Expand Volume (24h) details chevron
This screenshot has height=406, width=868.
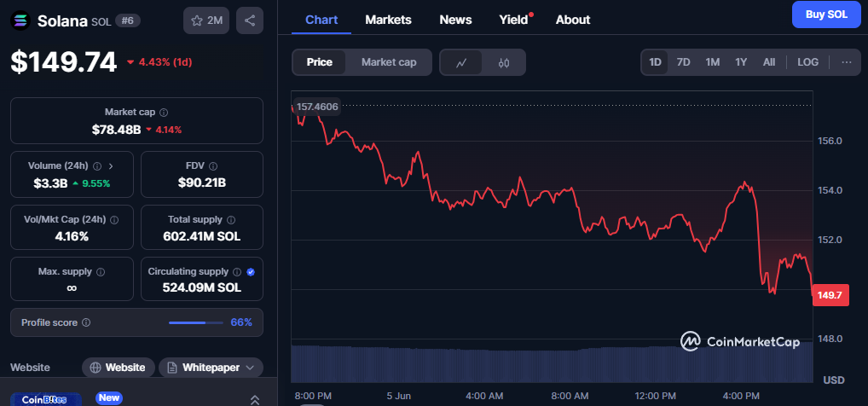[111, 165]
